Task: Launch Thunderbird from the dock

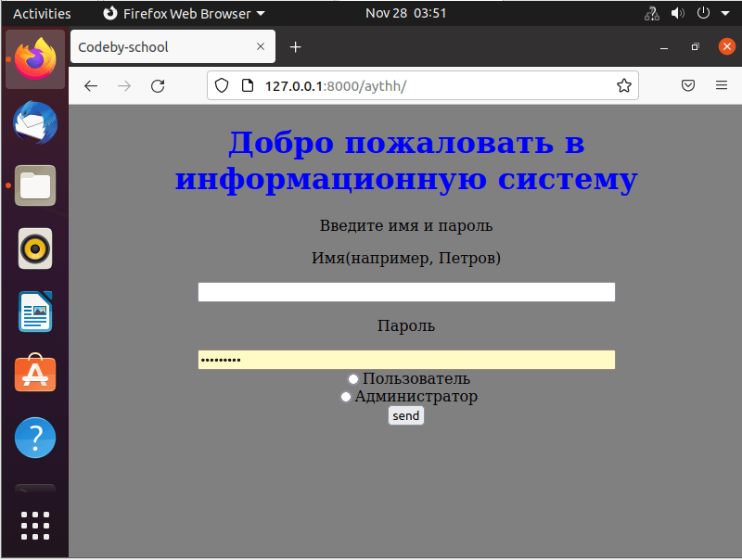Action: (34, 121)
